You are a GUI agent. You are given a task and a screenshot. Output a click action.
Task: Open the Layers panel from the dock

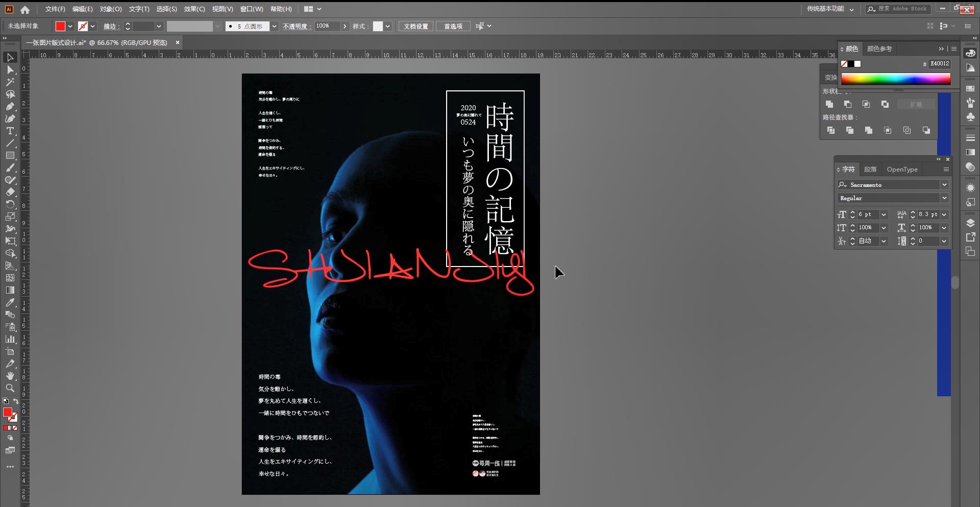coord(970,223)
